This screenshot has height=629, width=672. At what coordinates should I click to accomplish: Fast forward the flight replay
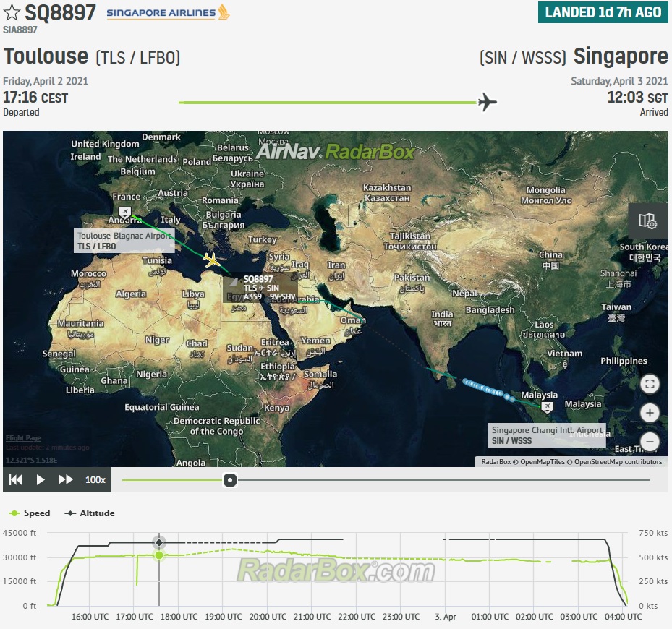pos(66,479)
